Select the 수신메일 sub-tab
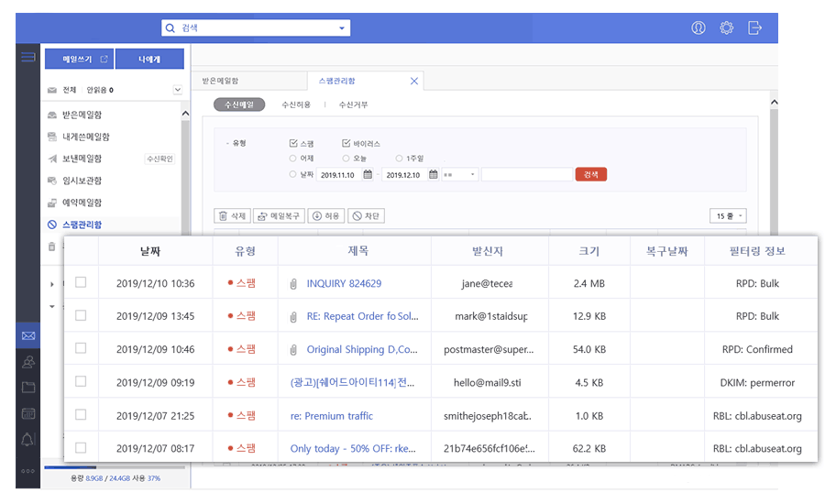The height and width of the screenshot is (504, 825). coord(239,104)
